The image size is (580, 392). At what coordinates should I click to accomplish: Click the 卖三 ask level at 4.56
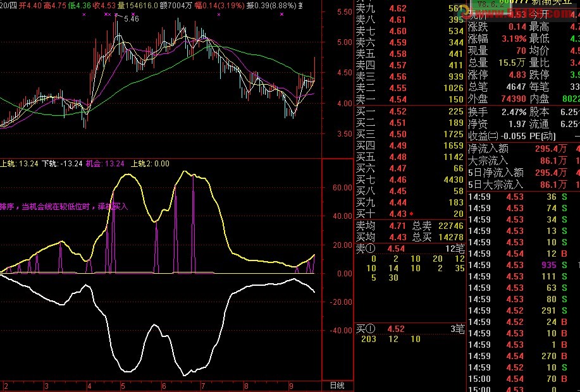tap(409, 77)
